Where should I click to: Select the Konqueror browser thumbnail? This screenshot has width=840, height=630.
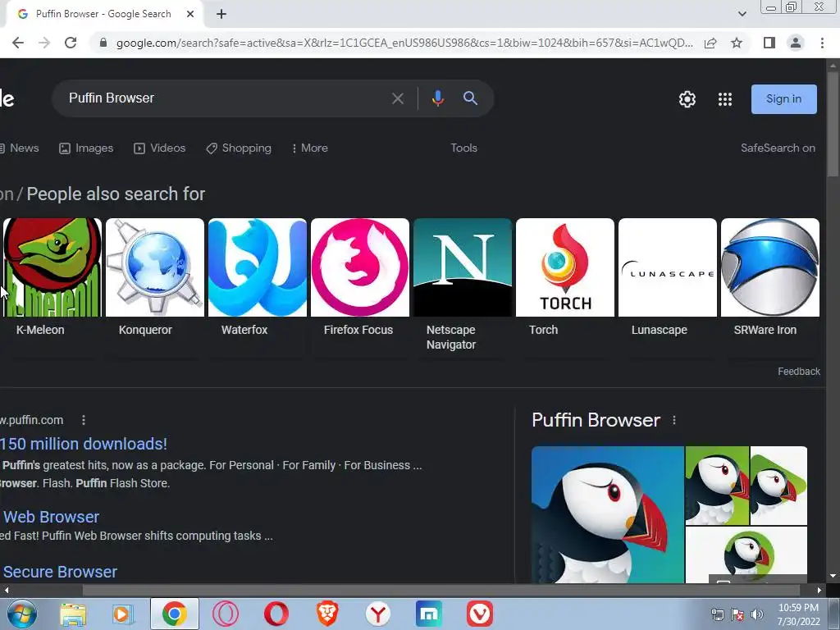155,267
